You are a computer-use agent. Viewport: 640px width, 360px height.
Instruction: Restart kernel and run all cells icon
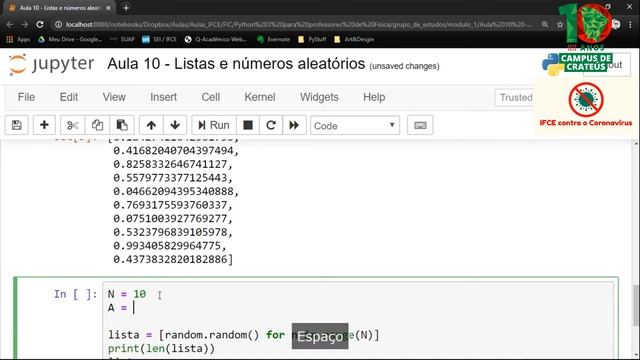(294, 125)
